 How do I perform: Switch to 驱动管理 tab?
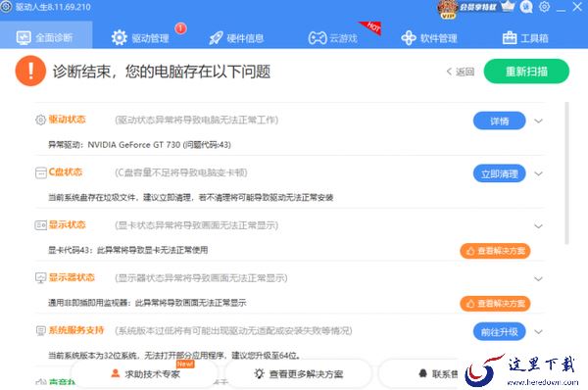tap(140, 37)
